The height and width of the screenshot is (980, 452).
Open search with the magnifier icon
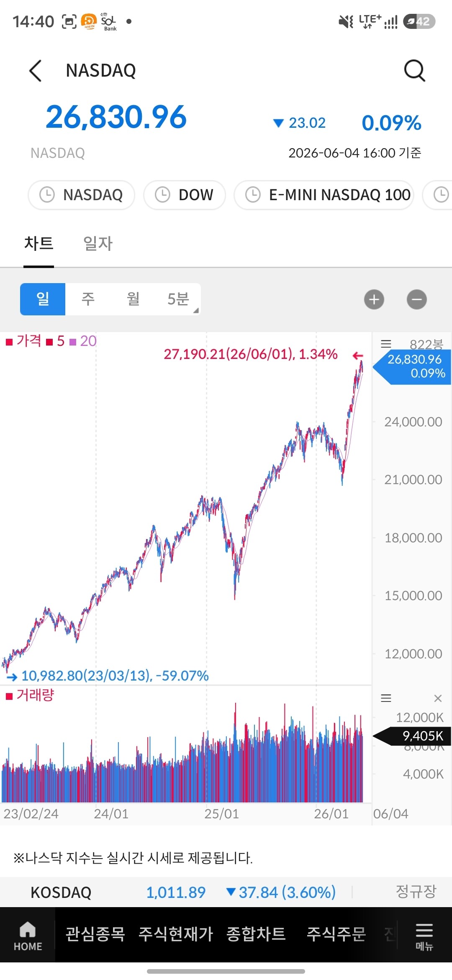coord(414,70)
